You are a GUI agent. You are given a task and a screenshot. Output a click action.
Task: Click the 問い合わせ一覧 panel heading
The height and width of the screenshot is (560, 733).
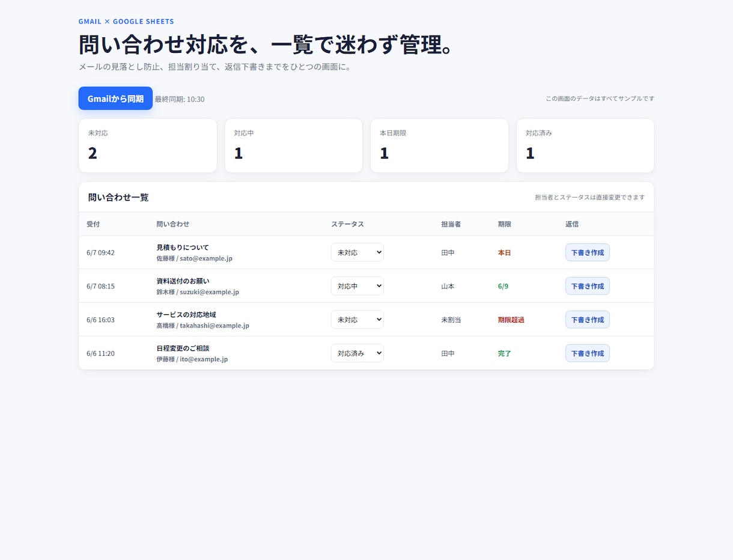[x=118, y=197]
